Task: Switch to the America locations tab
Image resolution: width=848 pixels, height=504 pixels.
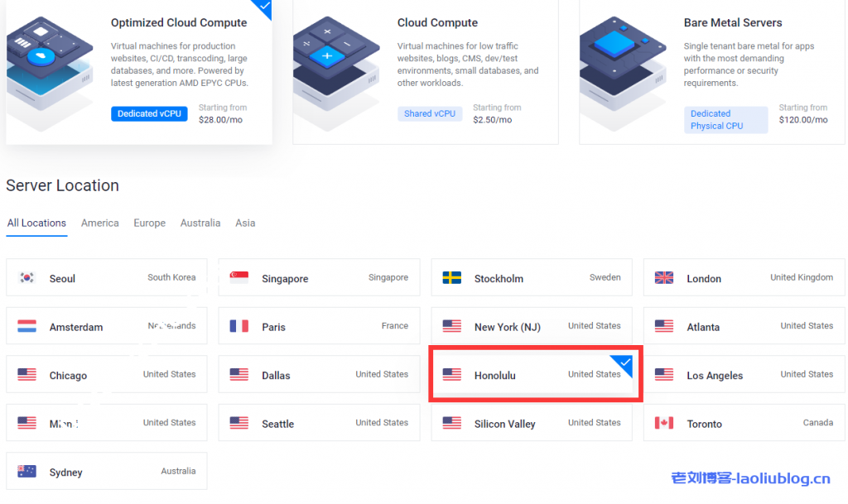Action: click(x=99, y=223)
